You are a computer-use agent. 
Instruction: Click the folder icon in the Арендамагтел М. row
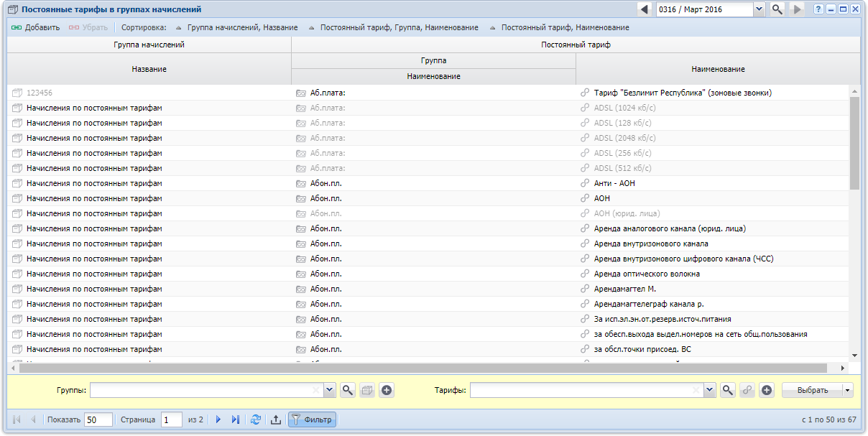(301, 289)
